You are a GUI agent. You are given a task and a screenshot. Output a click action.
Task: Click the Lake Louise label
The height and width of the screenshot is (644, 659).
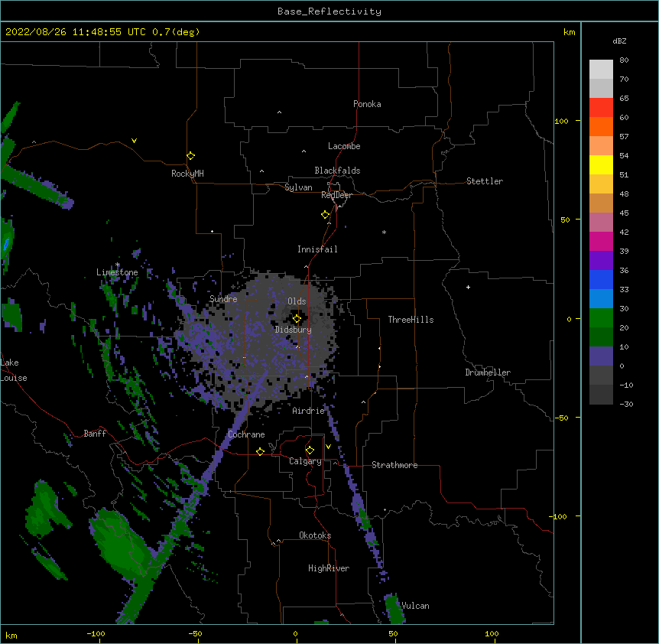coord(14,370)
